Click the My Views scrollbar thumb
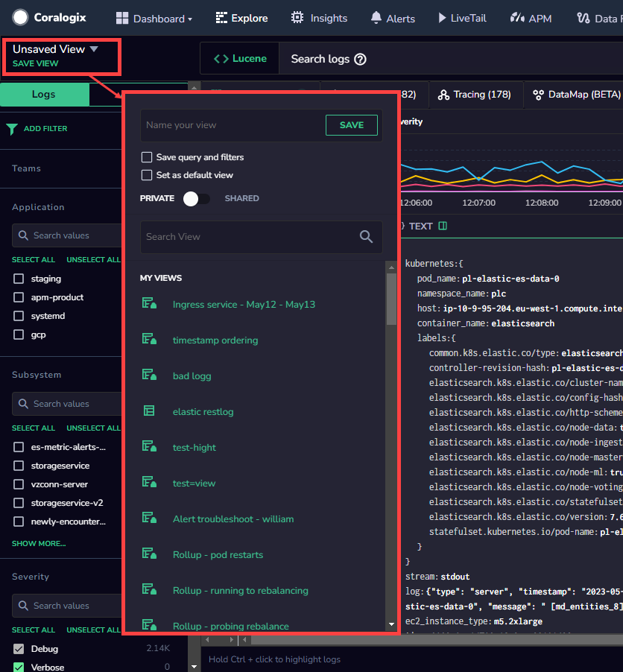 click(x=391, y=299)
